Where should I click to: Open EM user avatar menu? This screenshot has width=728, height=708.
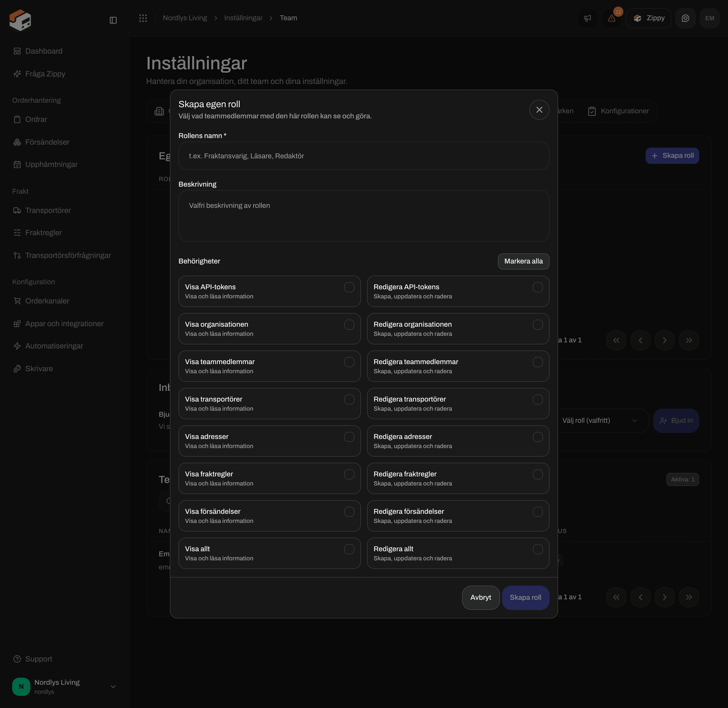(709, 18)
